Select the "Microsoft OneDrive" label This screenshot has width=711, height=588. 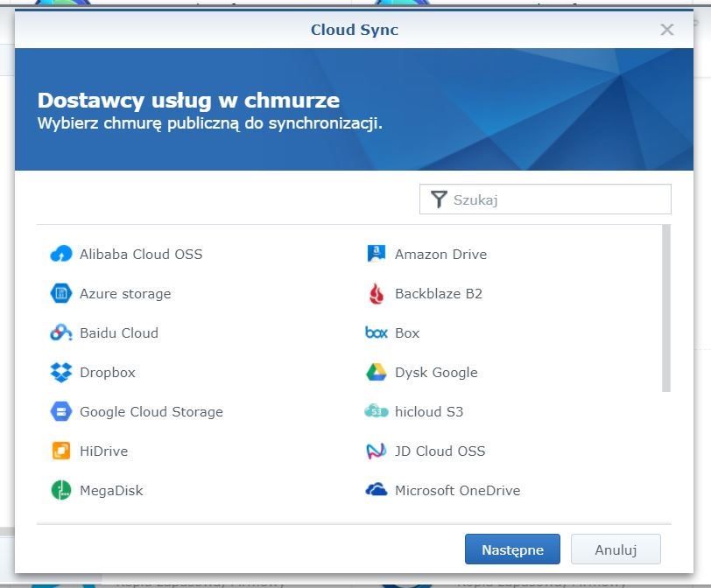(458, 490)
